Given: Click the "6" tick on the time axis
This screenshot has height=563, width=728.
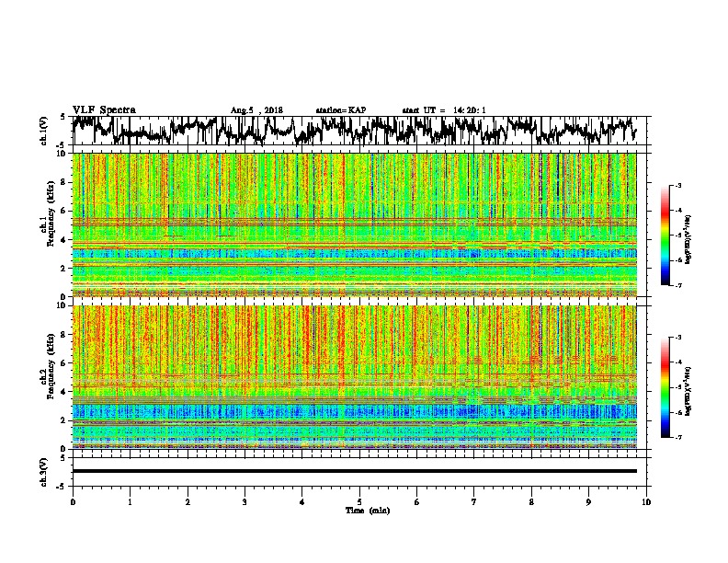Looking at the screenshot, I should [x=417, y=502].
